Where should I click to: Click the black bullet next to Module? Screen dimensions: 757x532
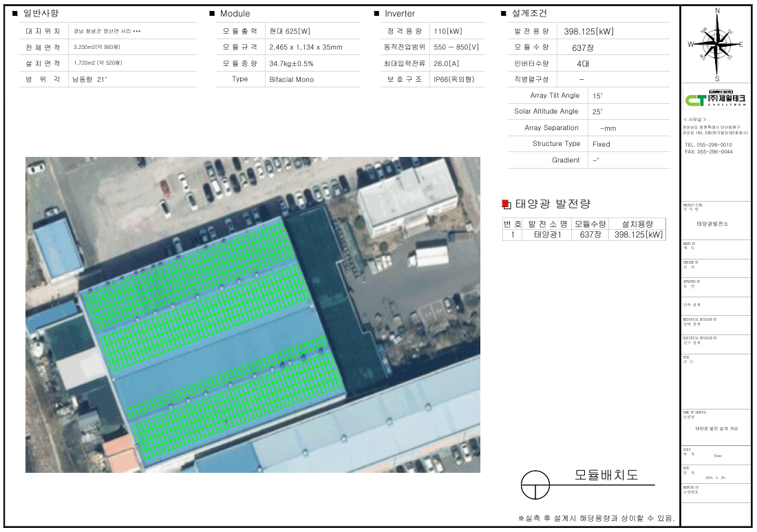pos(212,14)
